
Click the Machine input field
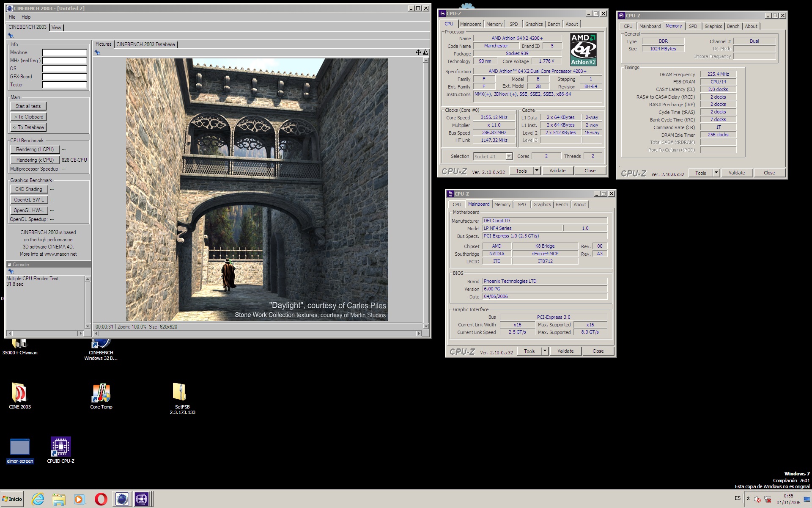tap(64, 53)
